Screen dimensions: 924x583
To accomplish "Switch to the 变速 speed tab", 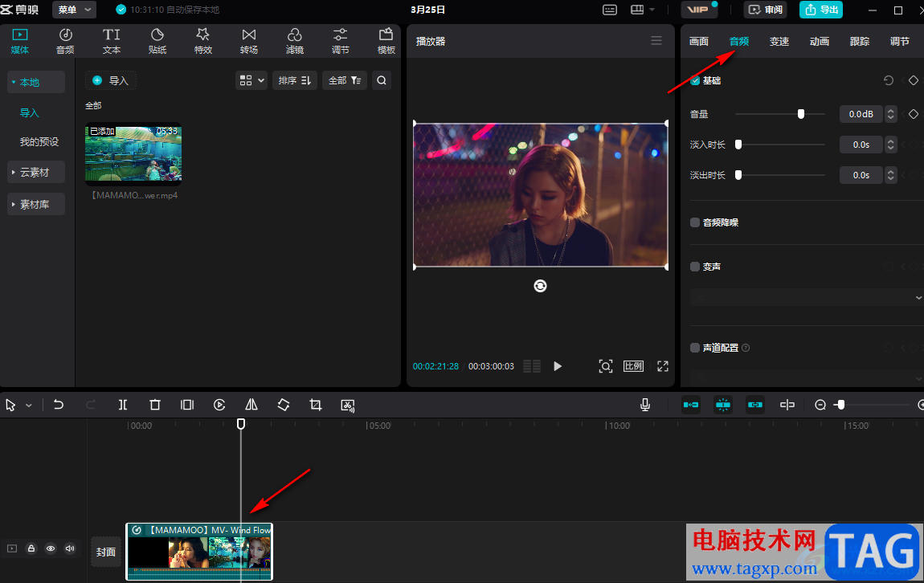I will point(779,41).
